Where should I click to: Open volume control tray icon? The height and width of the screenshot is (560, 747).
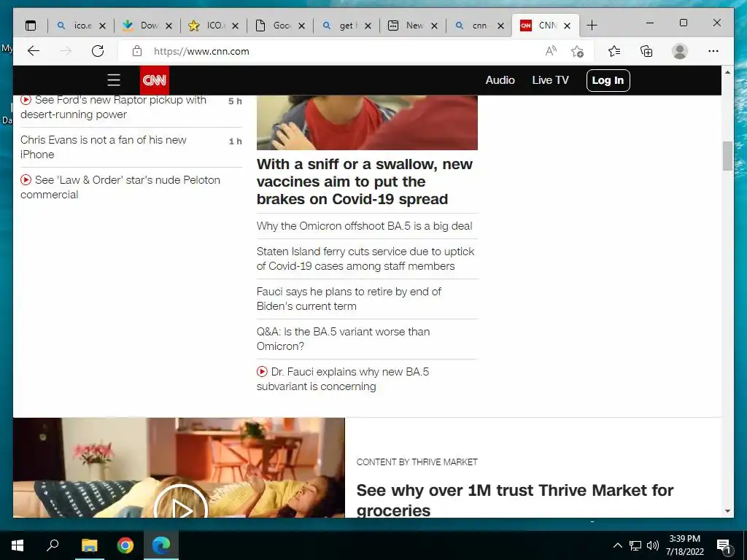coord(653,545)
